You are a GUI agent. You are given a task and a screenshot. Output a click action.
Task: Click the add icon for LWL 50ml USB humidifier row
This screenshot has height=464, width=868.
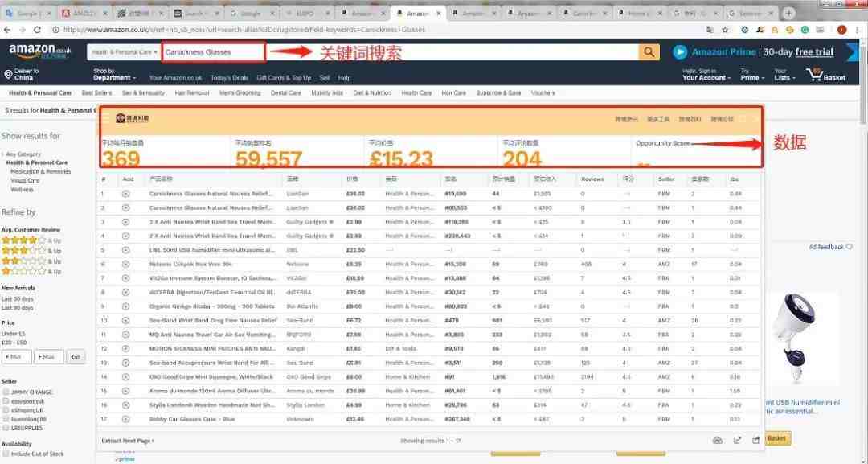pyautogui.click(x=125, y=250)
